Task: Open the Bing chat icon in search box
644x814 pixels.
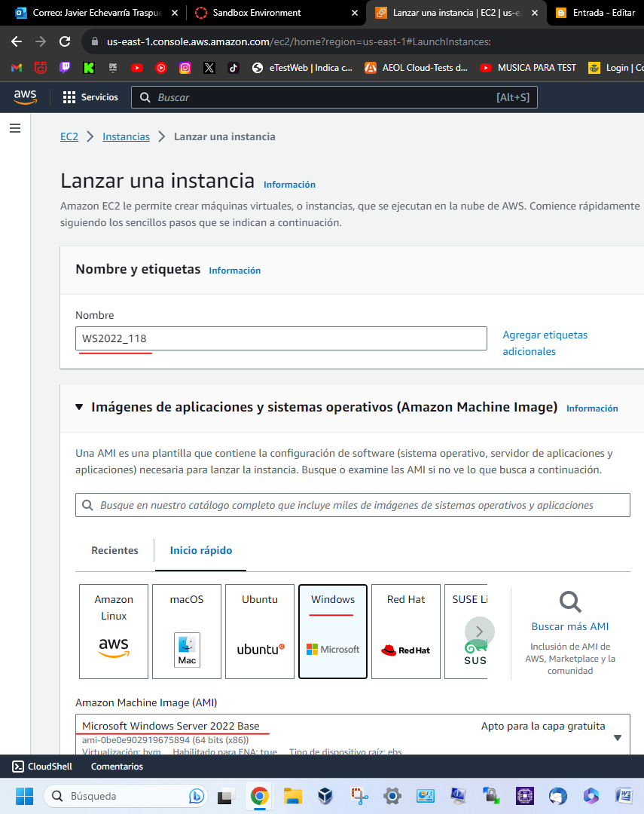Action: (196, 796)
